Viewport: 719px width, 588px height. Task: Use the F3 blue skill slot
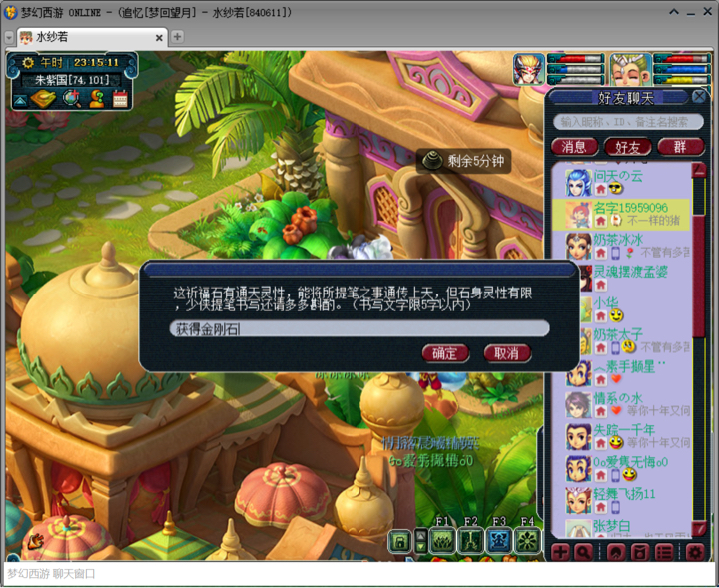click(499, 541)
